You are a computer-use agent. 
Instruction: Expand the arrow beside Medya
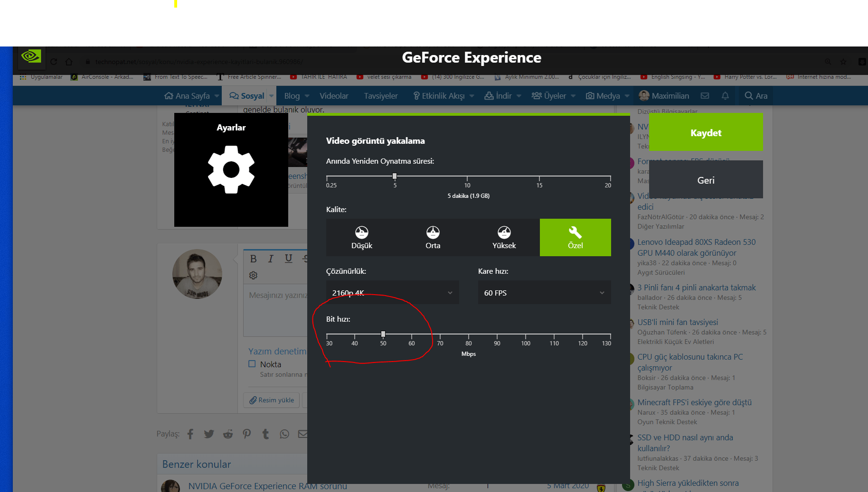click(x=627, y=96)
